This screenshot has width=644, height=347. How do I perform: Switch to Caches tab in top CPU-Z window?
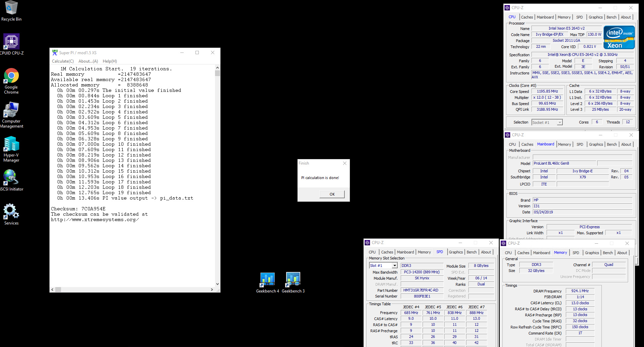coord(527,17)
